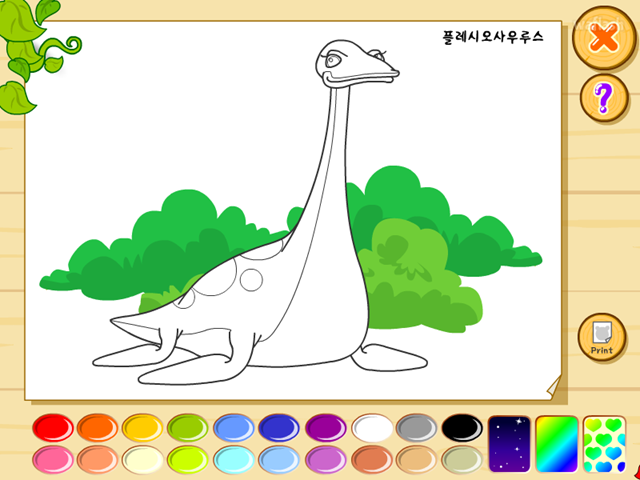The height and width of the screenshot is (480, 640).
Task: Select the starry night pattern fill
Action: click(x=509, y=444)
